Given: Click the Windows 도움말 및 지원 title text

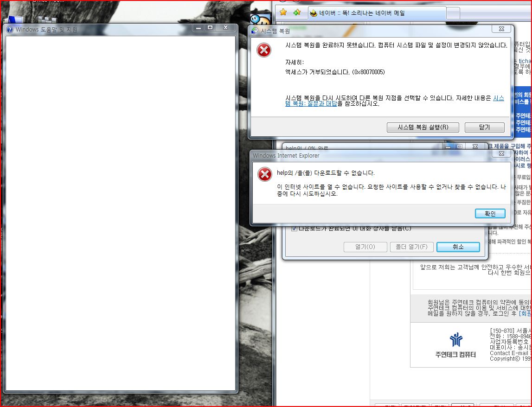Looking at the screenshot, I should point(46,30).
